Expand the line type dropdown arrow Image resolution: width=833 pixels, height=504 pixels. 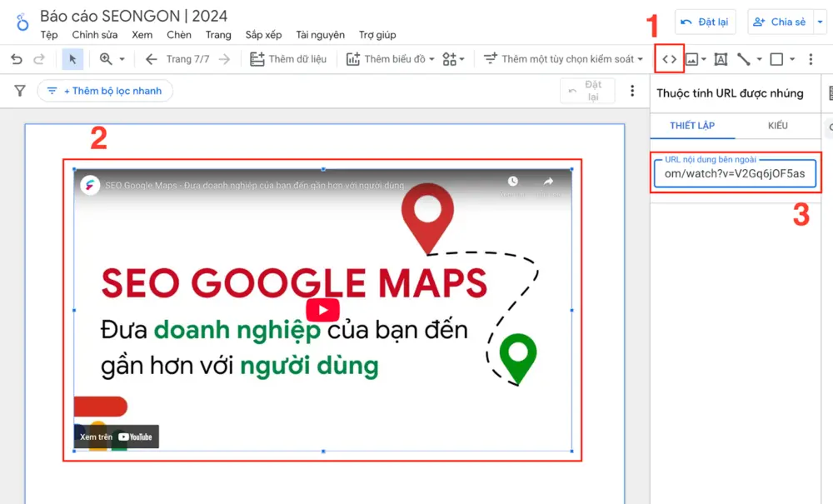(x=759, y=59)
